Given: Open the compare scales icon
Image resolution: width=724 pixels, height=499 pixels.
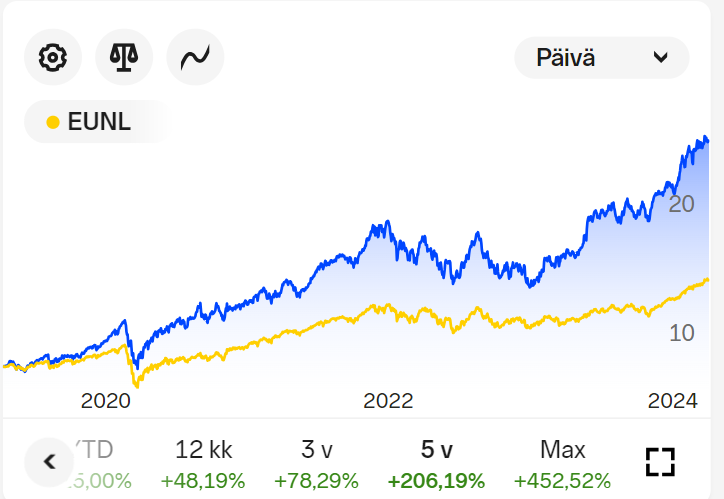Looking at the screenshot, I should (124, 57).
